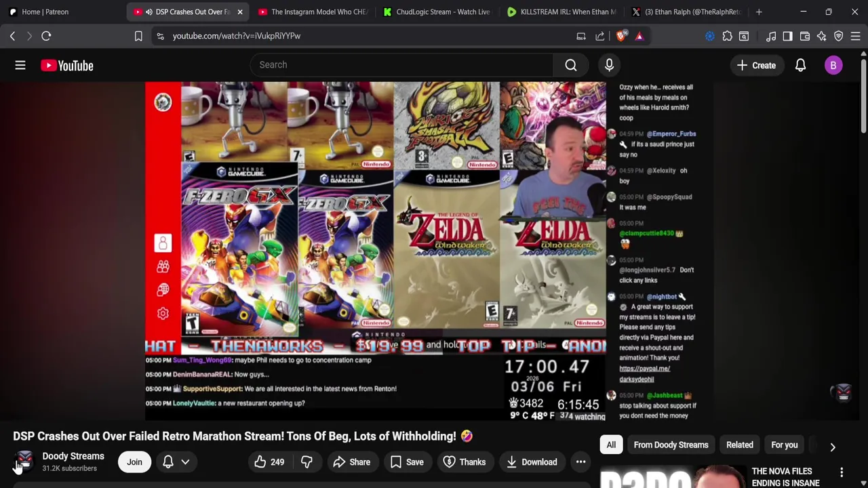This screenshot has width=868, height=488.
Task: Go to YouTube home via logo
Action: 66,65
